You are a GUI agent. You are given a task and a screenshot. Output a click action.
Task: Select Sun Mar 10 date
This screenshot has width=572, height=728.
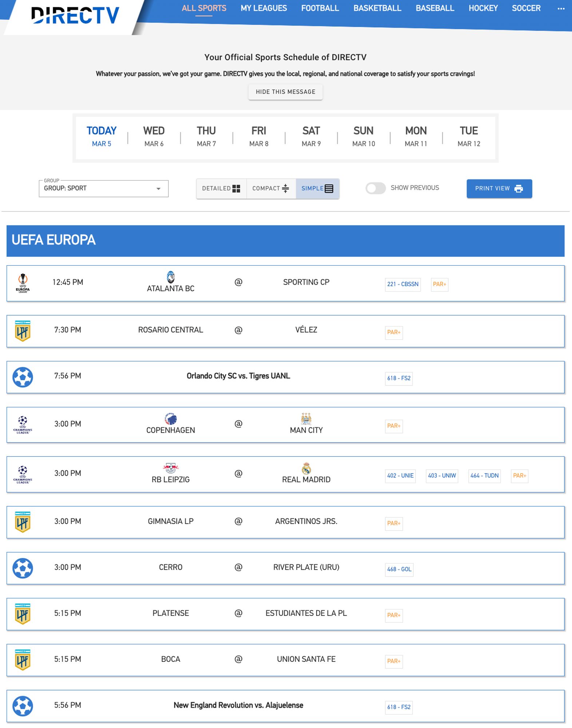[364, 136]
